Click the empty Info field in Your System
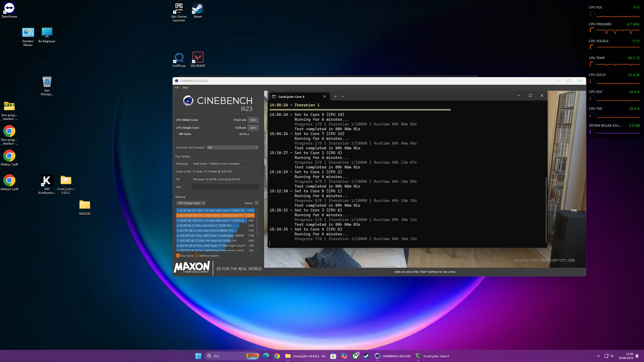 (225, 187)
